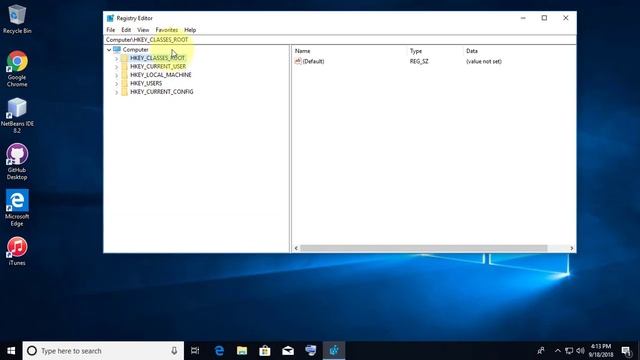Open the Help menu
This screenshot has height=360, width=640.
coord(190,30)
